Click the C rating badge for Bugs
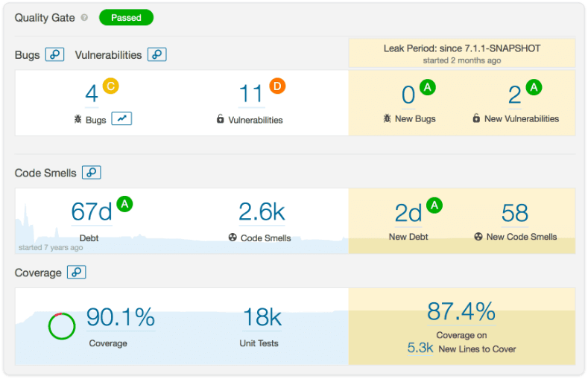The image size is (588, 379). [x=110, y=86]
